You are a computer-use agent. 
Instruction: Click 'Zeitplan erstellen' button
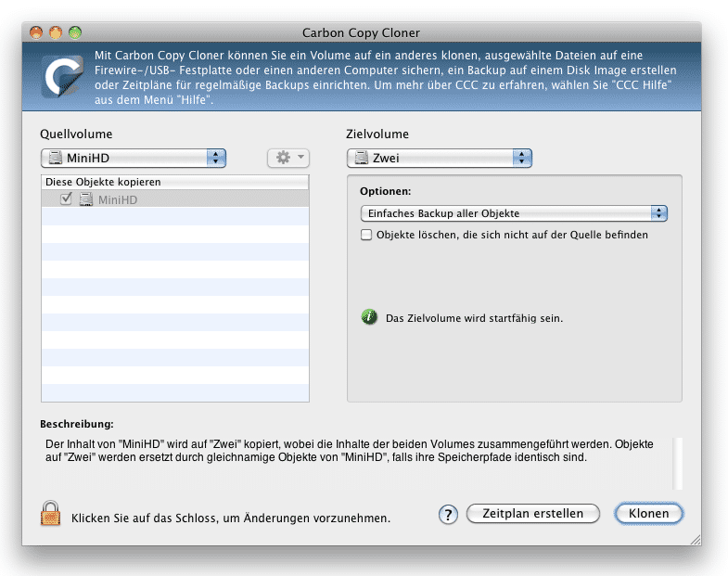coord(533,514)
